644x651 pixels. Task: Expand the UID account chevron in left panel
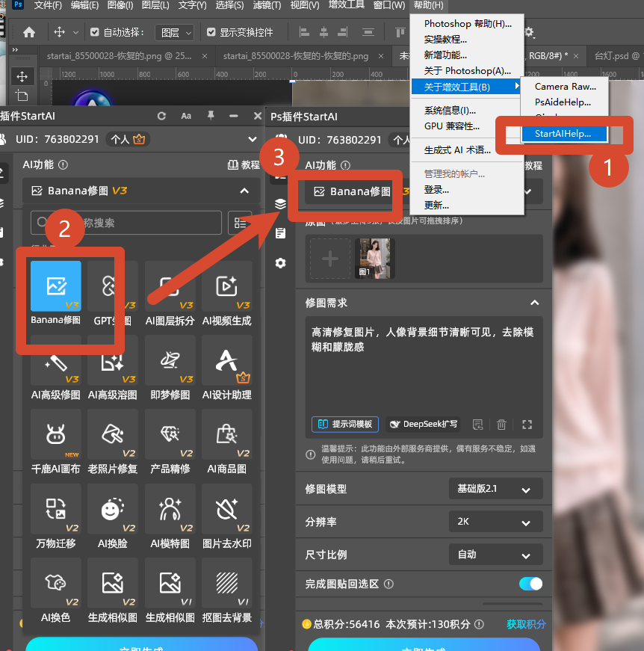(x=253, y=140)
